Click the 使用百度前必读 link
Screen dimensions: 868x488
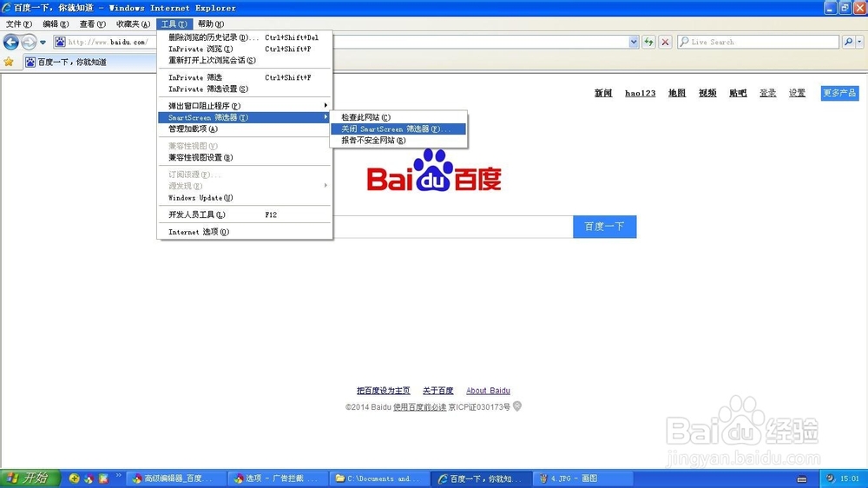tap(419, 407)
